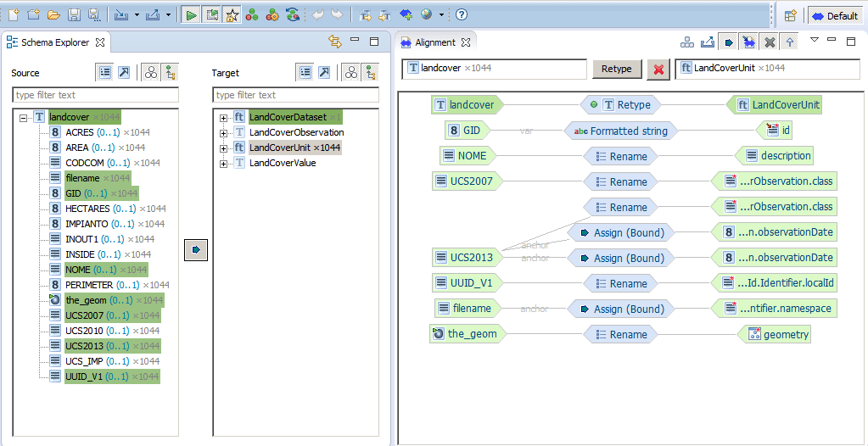Click the circles with refresh arrows icon

point(292,15)
